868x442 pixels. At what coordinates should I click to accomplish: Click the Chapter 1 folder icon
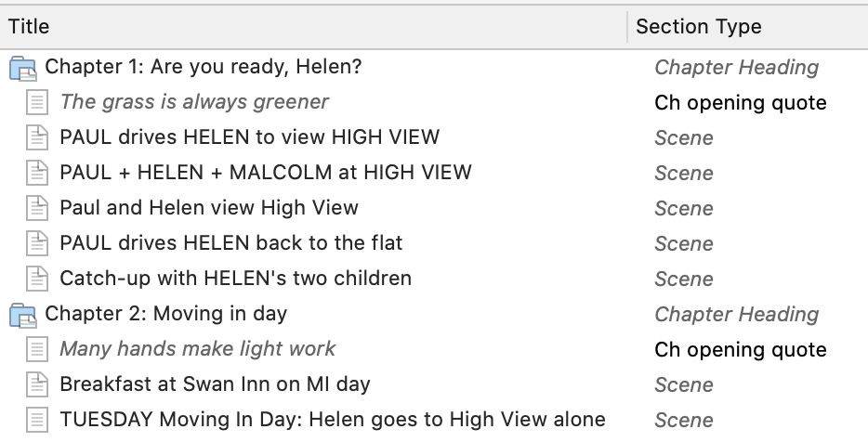tap(22, 69)
